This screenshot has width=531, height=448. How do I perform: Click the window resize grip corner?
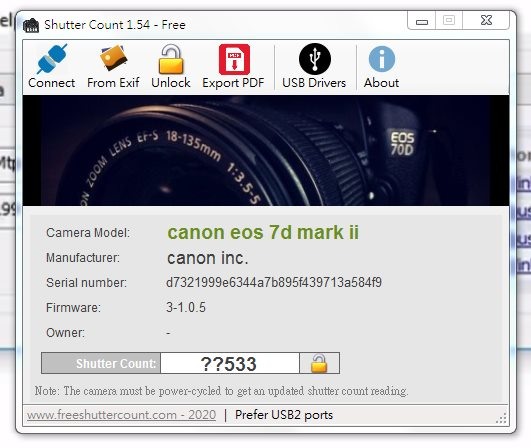click(x=502, y=419)
